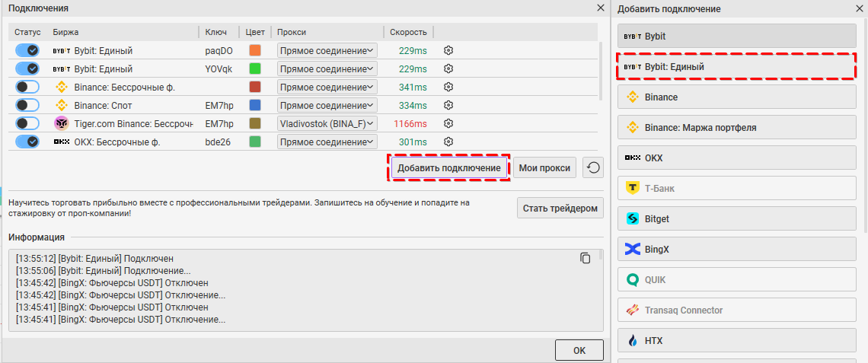This screenshot has width=868, height=363.
Task: Open proxy dropdown for Bybit YOVqk row
Action: coord(327,68)
